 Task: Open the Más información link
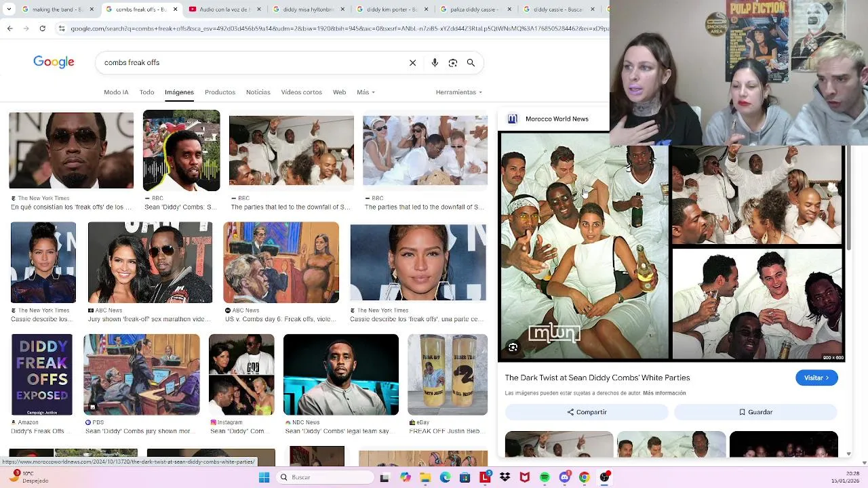[665, 393]
